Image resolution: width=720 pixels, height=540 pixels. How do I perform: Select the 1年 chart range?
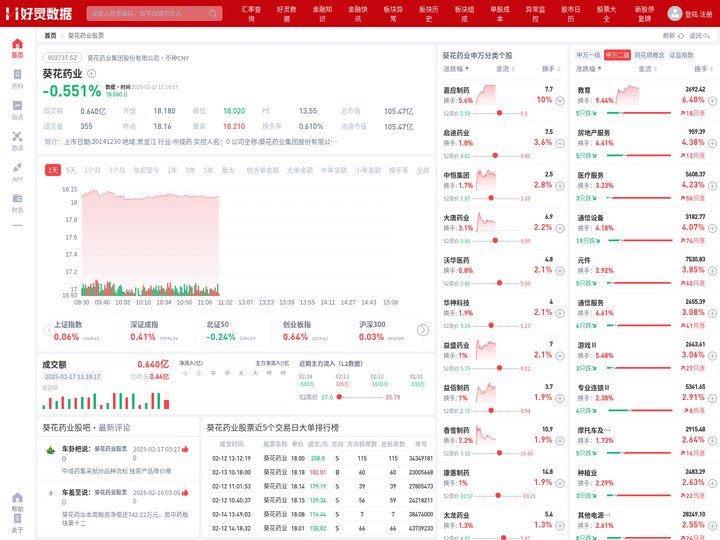tap(172, 170)
